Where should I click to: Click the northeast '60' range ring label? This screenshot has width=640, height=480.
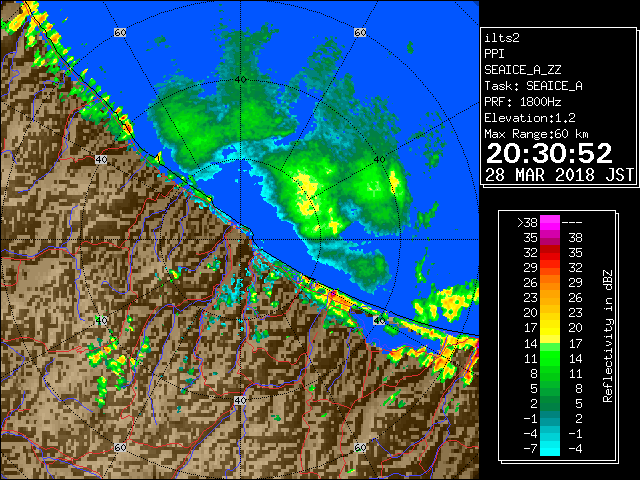click(360, 32)
